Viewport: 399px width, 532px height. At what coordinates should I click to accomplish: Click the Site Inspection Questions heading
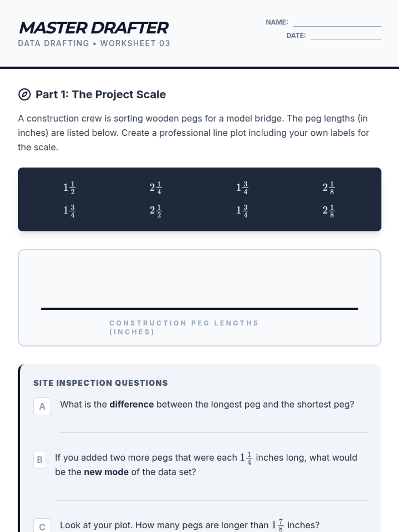tap(100, 383)
